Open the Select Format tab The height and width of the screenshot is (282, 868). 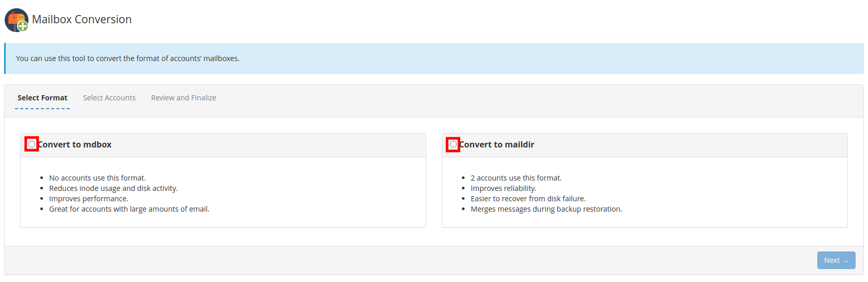point(42,98)
